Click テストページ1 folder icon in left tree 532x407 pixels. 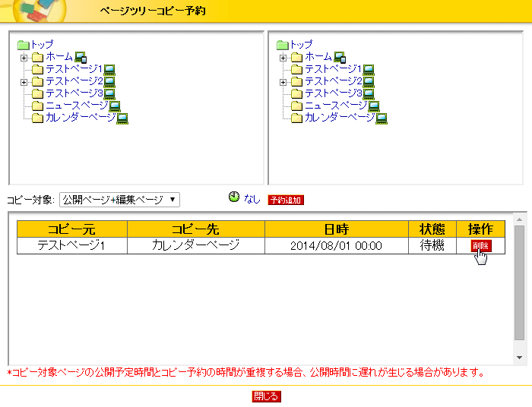[x=37, y=69]
